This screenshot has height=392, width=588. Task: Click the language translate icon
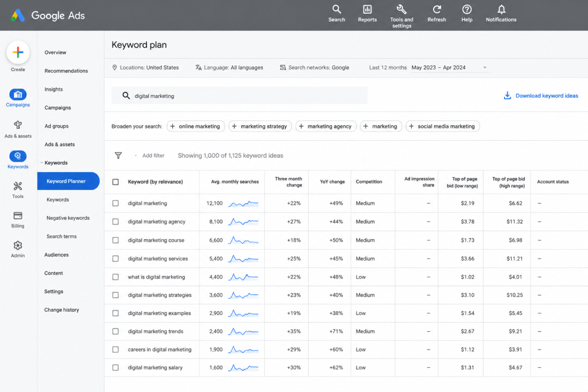tap(198, 68)
